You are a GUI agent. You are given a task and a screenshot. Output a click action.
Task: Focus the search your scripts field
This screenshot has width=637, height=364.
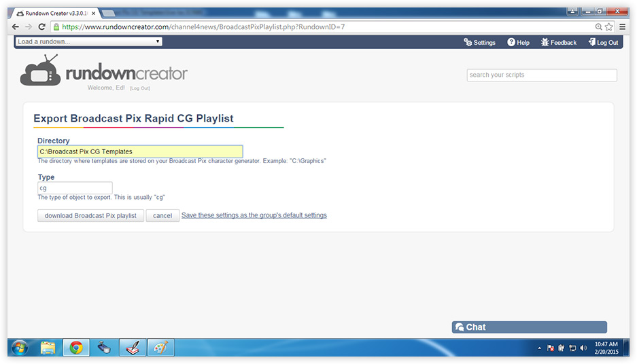click(542, 75)
